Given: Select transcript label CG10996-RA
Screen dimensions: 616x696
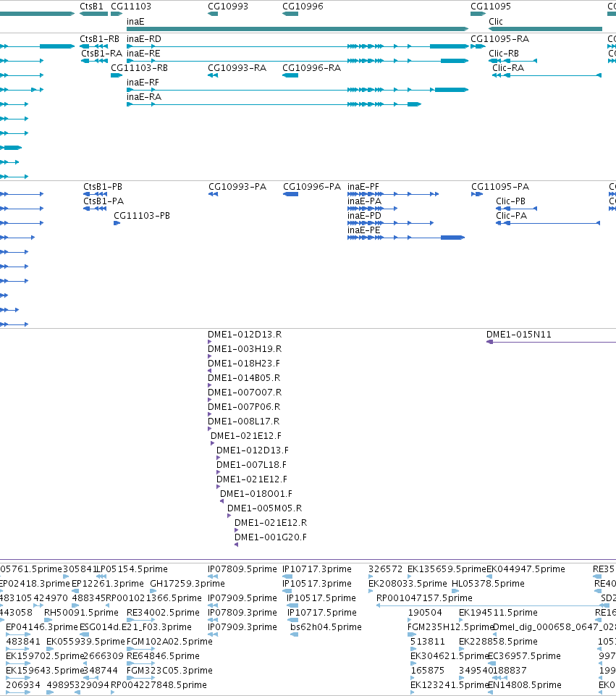Looking at the screenshot, I should [312, 68].
